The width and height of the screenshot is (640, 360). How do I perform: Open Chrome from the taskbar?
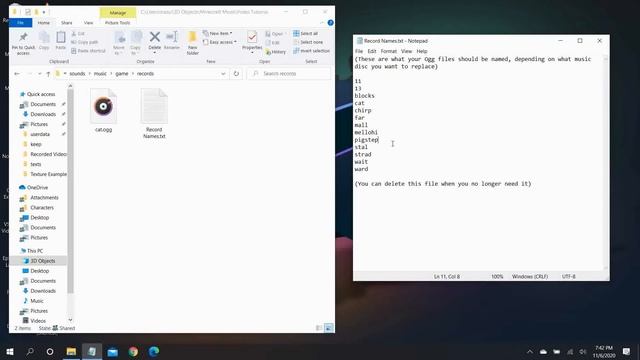coord(133,351)
